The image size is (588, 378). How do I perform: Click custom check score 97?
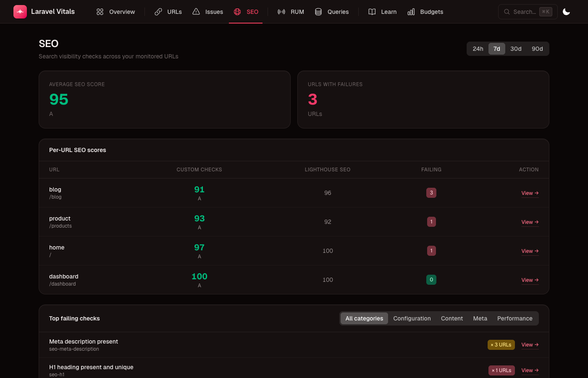tap(199, 247)
